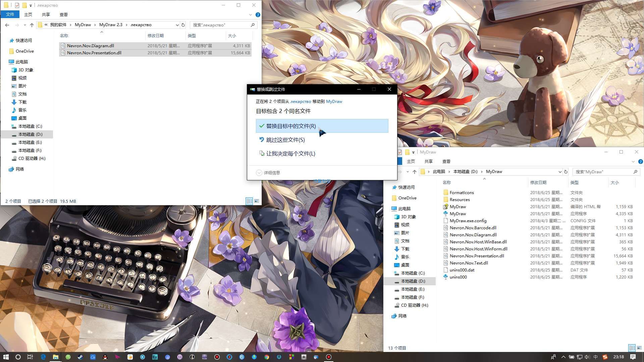The image size is (644, 362).
Task: Switch лекарство window to details view
Action: point(249,201)
